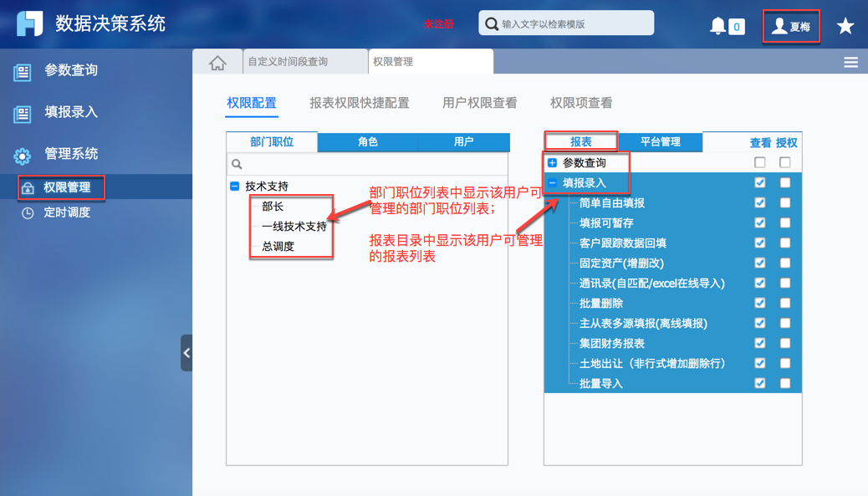The height and width of the screenshot is (496, 868).
Task: Click search icon in template search box
Action: (491, 23)
